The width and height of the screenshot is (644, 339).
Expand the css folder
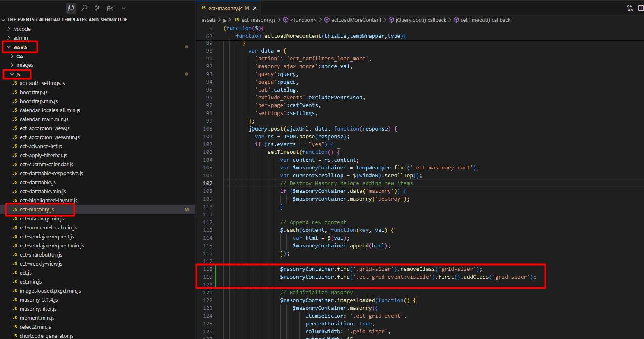[20, 56]
